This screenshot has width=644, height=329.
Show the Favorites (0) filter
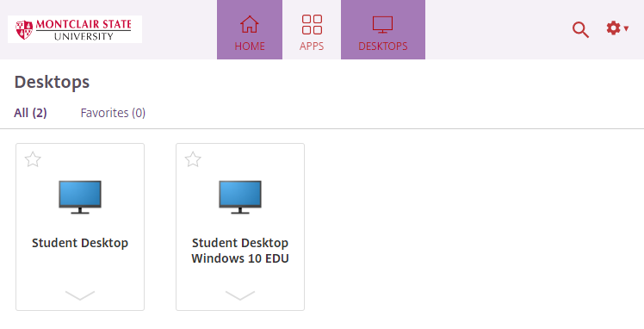pos(113,113)
